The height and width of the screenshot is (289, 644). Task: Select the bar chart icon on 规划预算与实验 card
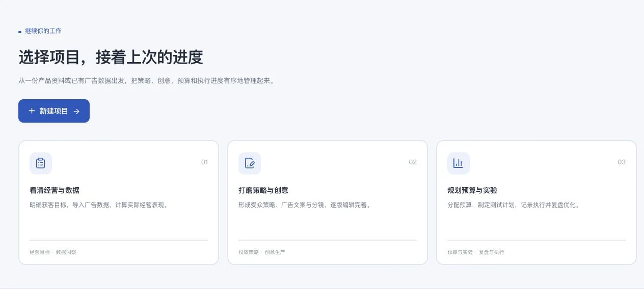coord(459,163)
